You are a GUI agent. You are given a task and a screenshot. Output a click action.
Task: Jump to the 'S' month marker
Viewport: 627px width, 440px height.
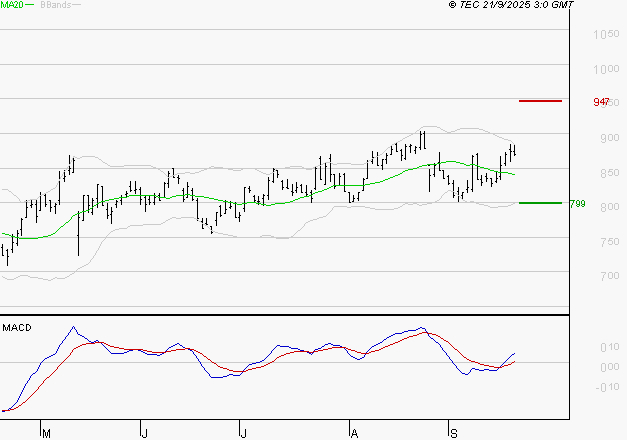[x=452, y=432]
